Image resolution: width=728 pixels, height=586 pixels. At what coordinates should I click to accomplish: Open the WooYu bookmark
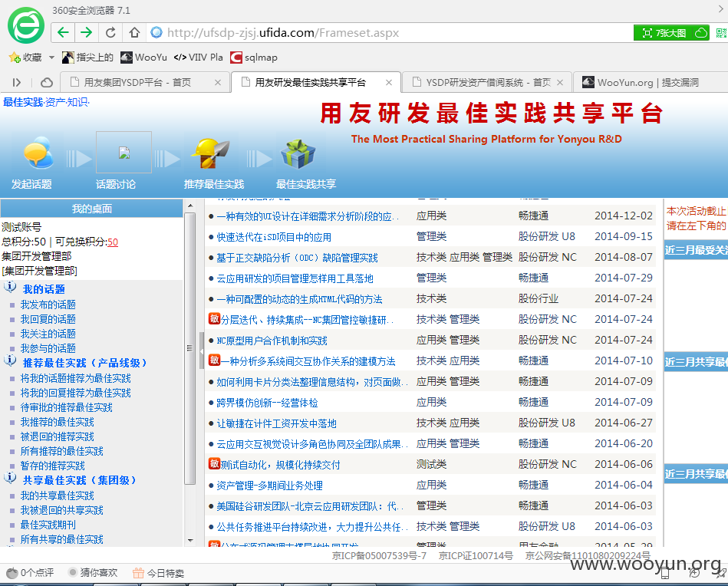point(144,57)
